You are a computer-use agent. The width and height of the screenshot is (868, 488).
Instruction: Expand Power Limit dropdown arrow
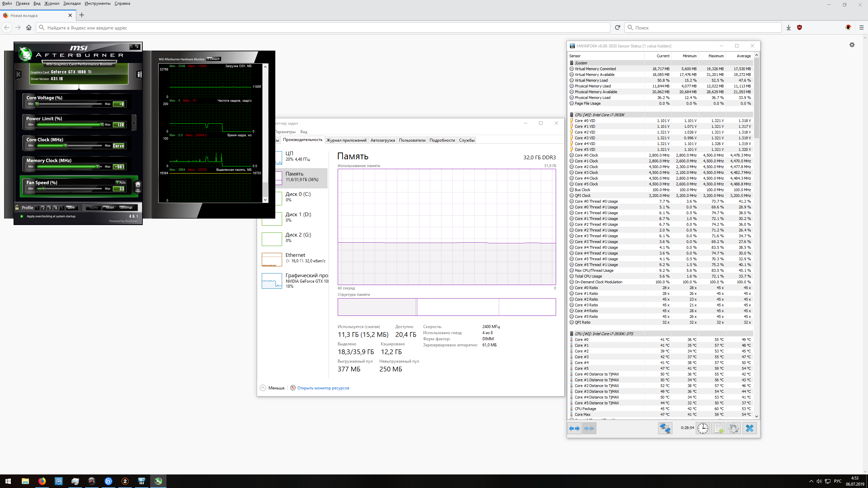(134, 123)
